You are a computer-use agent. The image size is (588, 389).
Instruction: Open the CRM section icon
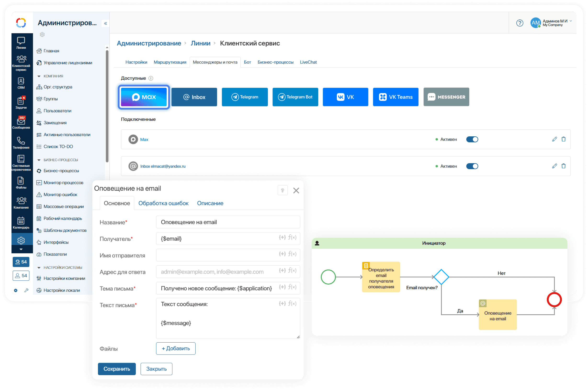pos(21,83)
